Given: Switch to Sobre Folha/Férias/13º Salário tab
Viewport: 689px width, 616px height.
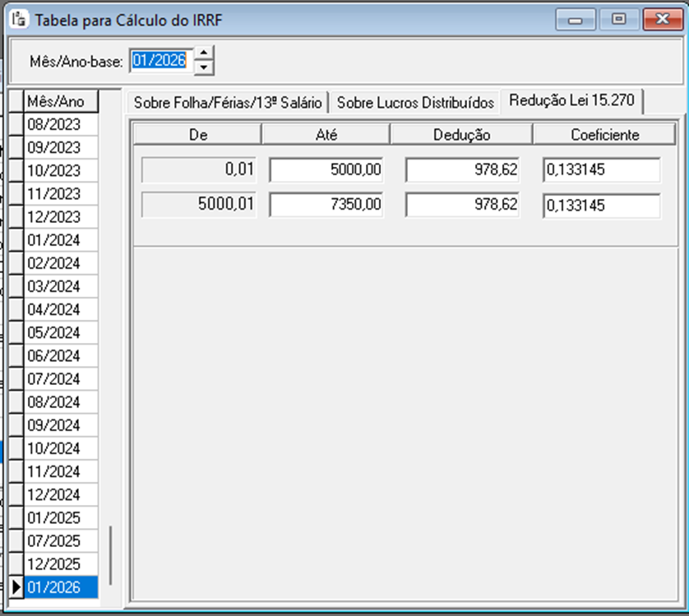Looking at the screenshot, I should coord(227,103).
